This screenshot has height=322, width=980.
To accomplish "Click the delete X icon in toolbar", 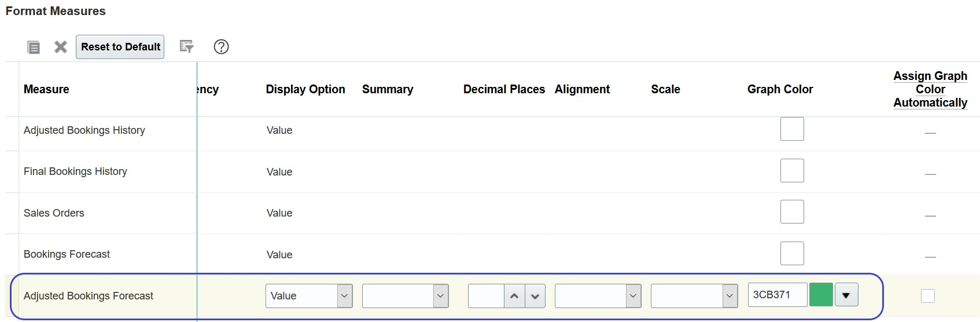I will (x=61, y=47).
